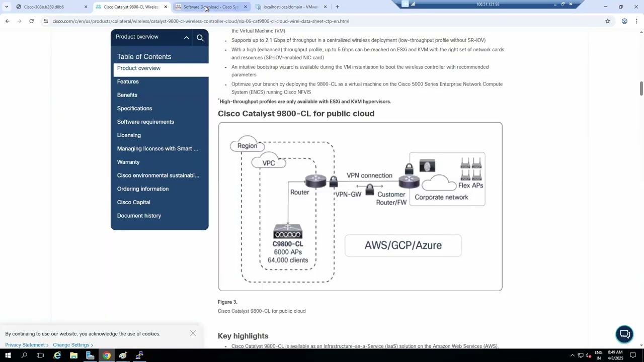The image size is (644, 362).
Task: Jump to Specifications section
Action: (x=134, y=109)
